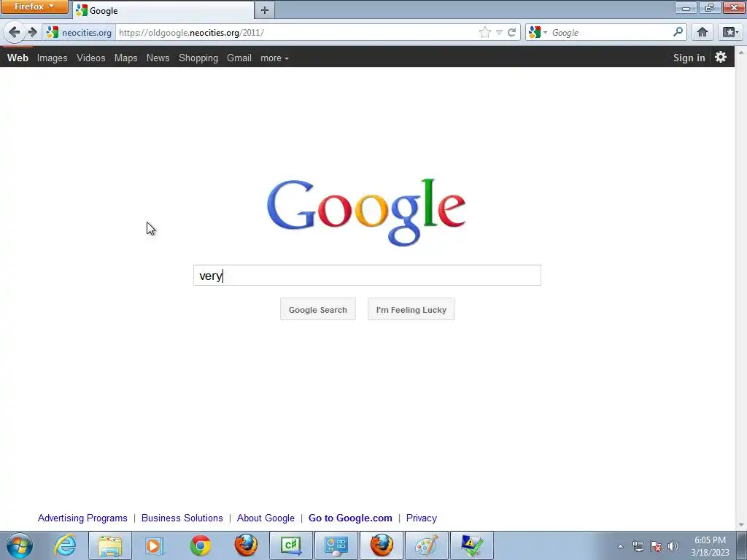Go to Videos in Google bar
Viewport: 747px width, 560px height.
coord(90,58)
